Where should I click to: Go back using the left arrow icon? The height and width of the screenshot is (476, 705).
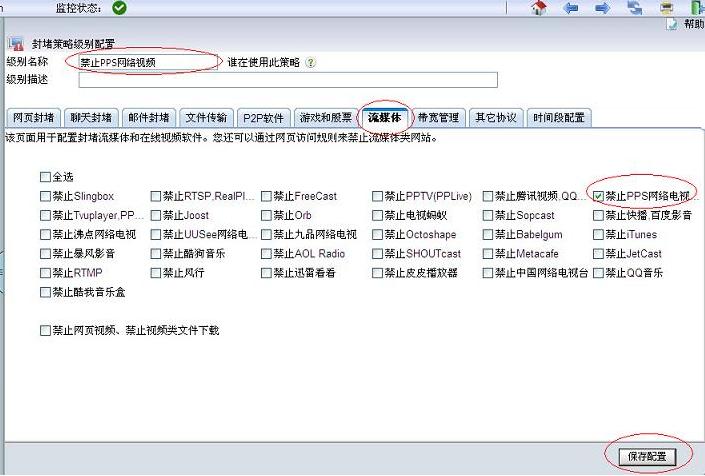coord(571,8)
